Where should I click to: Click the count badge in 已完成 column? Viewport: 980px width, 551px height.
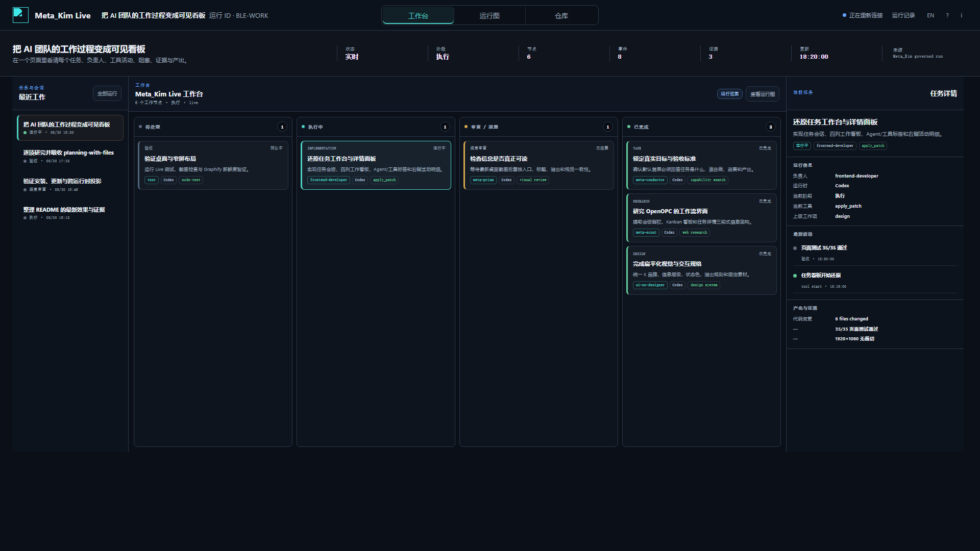[771, 127]
